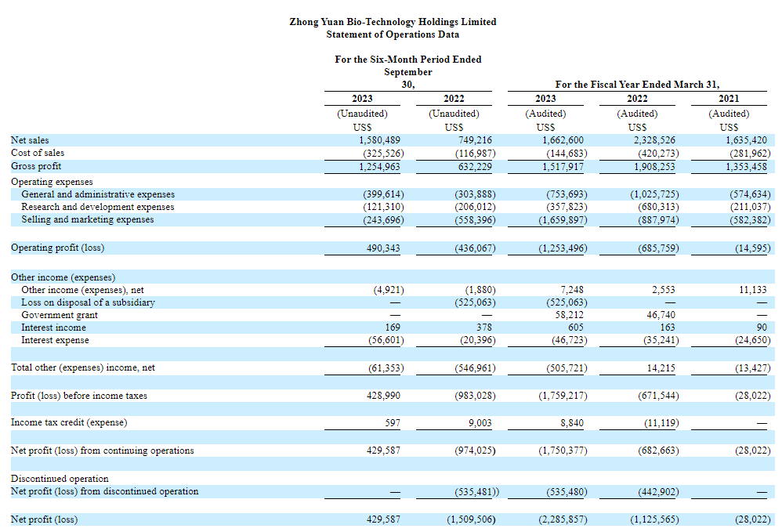Viewport: 782px width, 532px height.
Task: Click Gross profit value 1,254,963
Action: coord(379,167)
